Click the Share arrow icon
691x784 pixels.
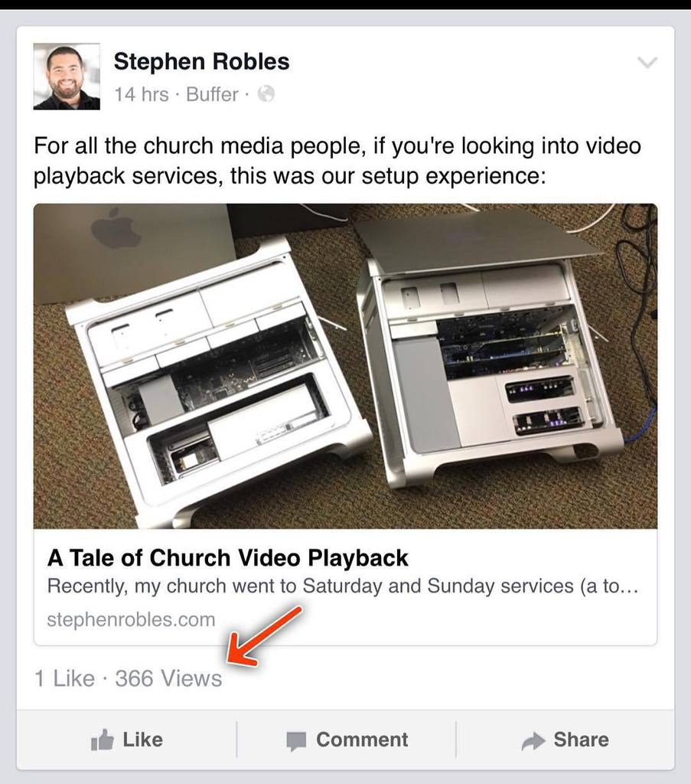(533, 741)
